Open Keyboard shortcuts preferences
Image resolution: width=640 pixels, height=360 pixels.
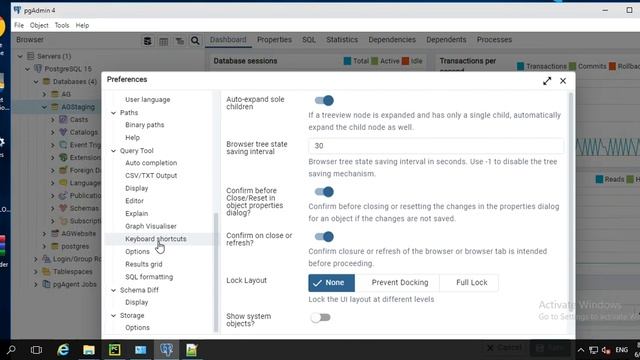[x=156, y=239]
